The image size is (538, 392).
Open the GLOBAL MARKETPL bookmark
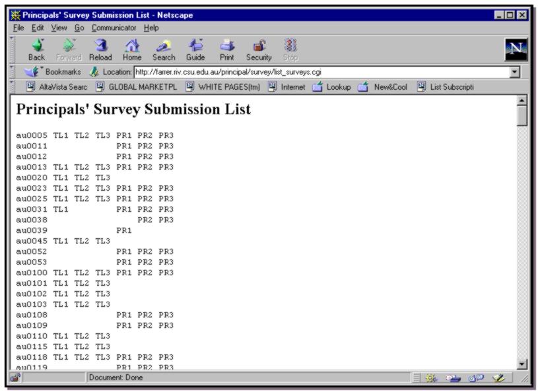pyautogui.click(x=136, y=87)
